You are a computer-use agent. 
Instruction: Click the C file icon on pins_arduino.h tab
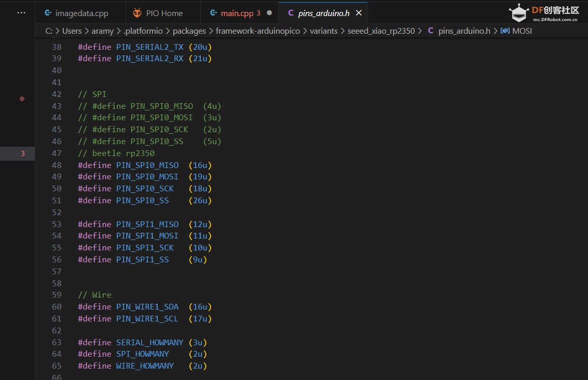[291, 13]
